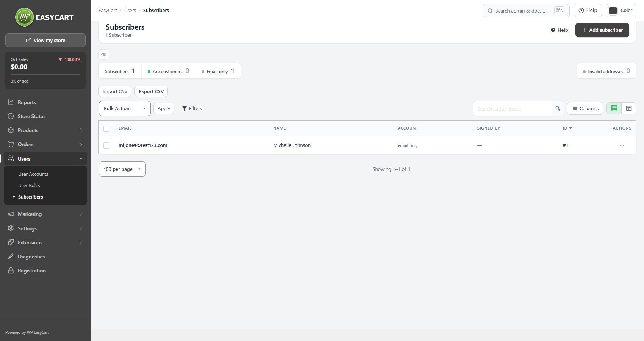Open row actions menu for mijones@test123.com
This screenshot has width=644, height=341.
click(x=622, y=145)
